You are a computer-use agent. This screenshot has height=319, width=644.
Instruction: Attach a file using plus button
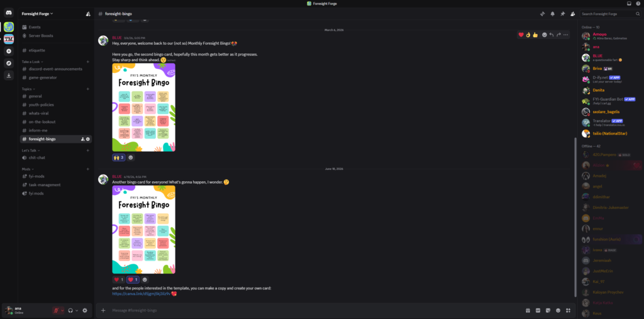(x=103, y=310)
